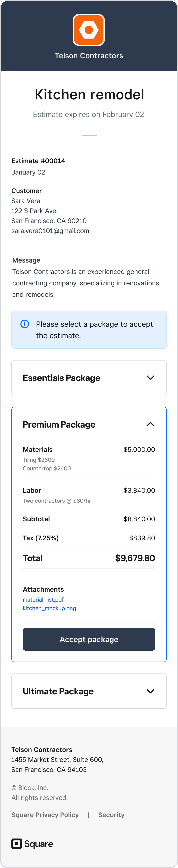The height and width of the screenshot is (868, 178).
Task: Expand the Essentials Package chevron
Action: [150, 378]
